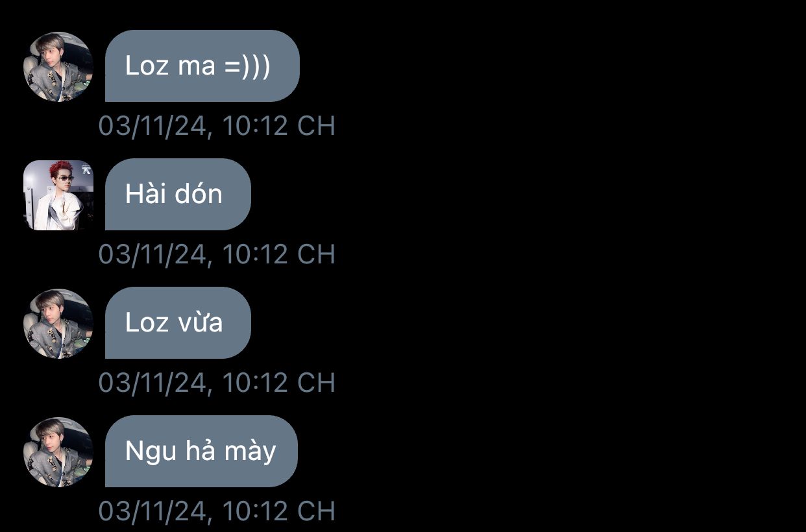Click the timestamp below the "Hài dón" message
Screen dimensions: 806x532
point(217,254)
